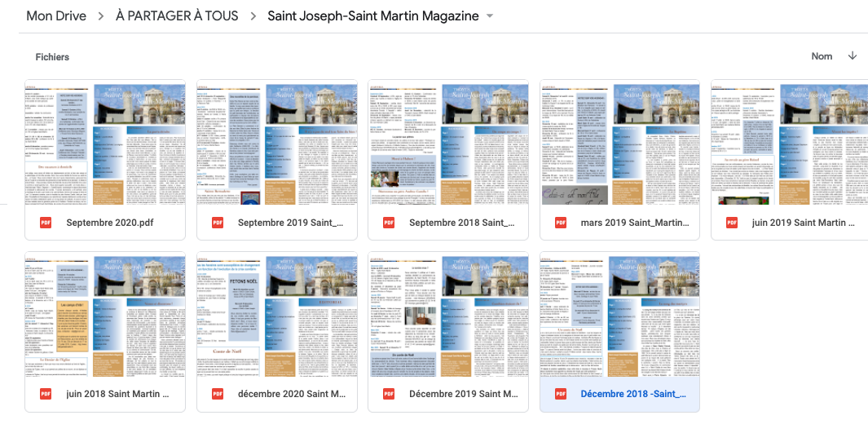This screenshot has width=868, height=433.
Task: Click PDF icon of Septembre 2019 file
Action: [218, 223]
